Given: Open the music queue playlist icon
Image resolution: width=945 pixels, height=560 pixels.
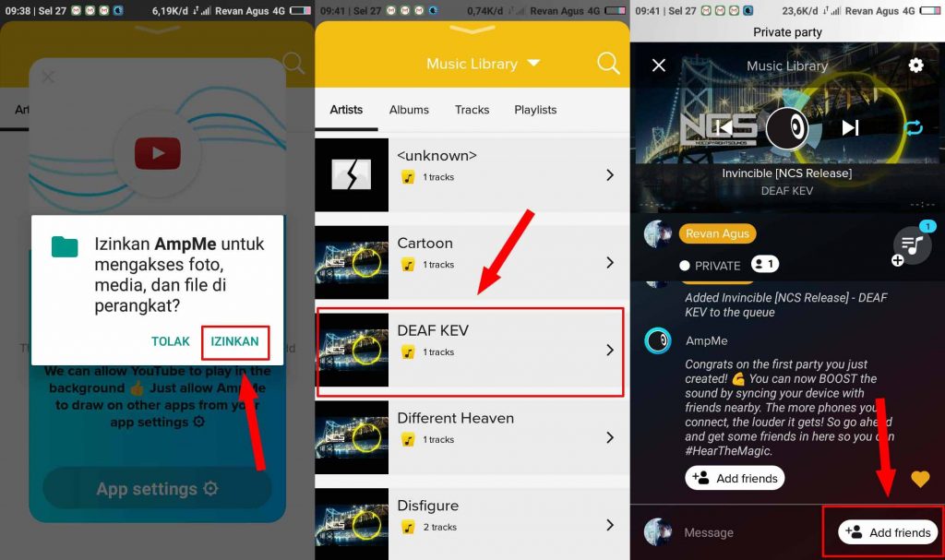Looking at the screenshot, I should (x=911, y=244).
